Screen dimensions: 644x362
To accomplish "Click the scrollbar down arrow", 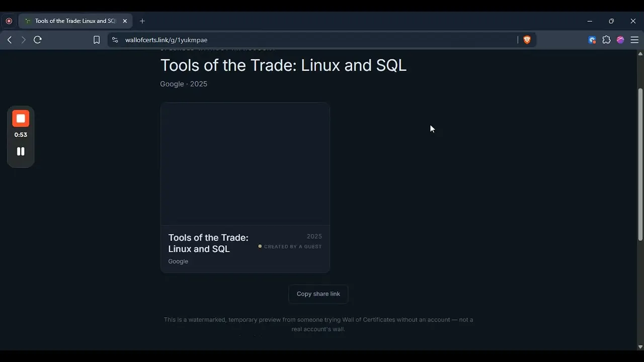I will (x=640, y=347).
